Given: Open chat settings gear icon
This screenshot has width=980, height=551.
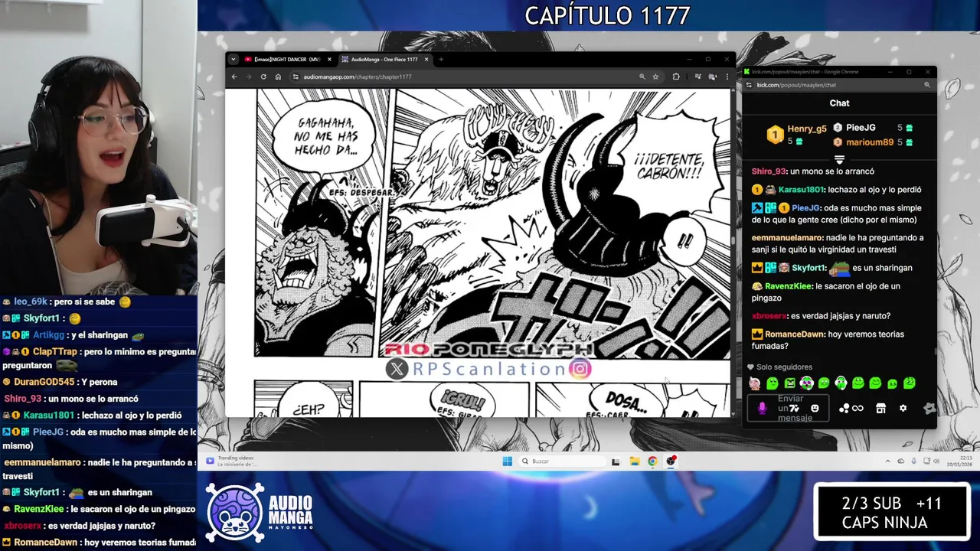Looking at the screenshot, I should (x=903, y=408).
